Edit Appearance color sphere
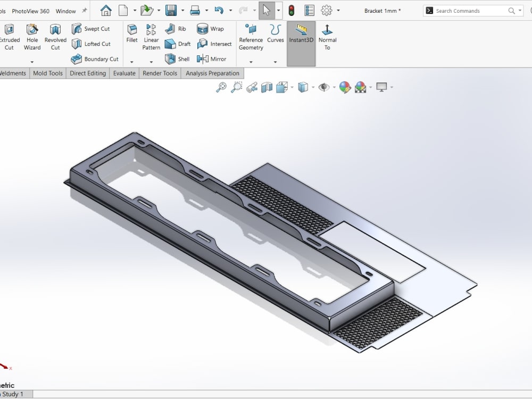This screenshot has height=399, width=532. coord(345,88)
